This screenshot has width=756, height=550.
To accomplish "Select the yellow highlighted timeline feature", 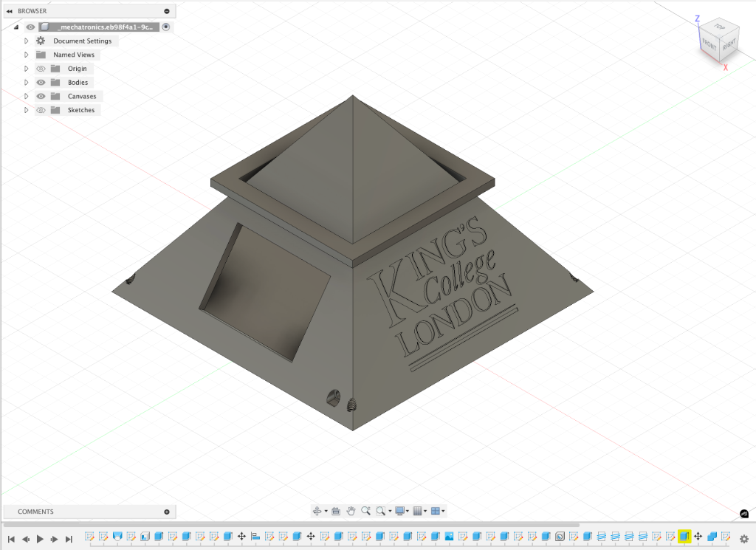I will point(684,537).
